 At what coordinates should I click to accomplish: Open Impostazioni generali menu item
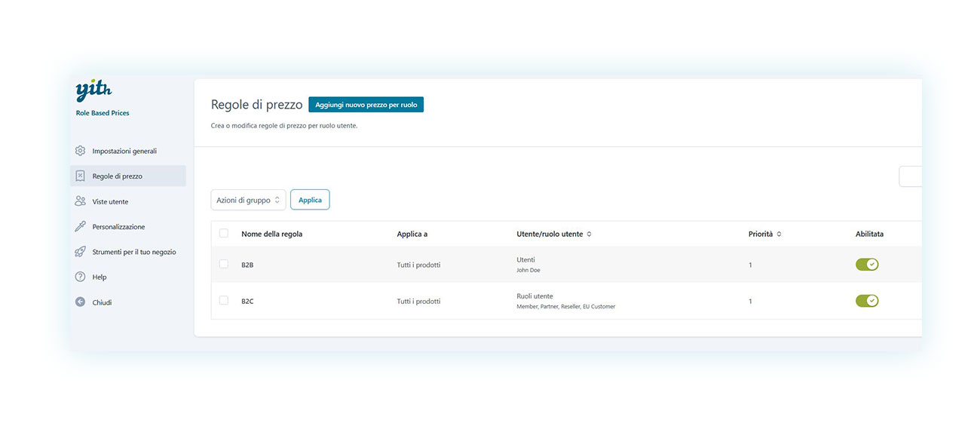click(x=124, y=151)
